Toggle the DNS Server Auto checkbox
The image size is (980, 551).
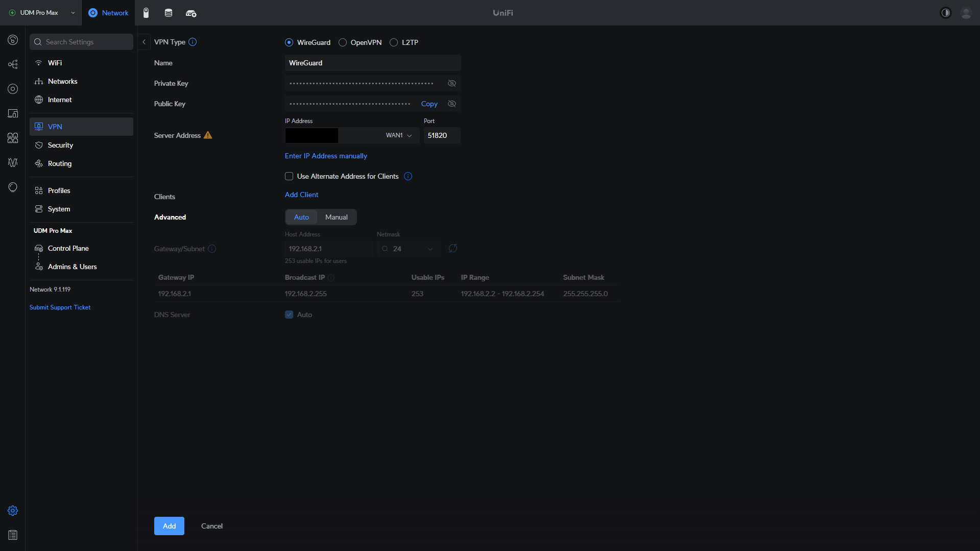point(289,315)
